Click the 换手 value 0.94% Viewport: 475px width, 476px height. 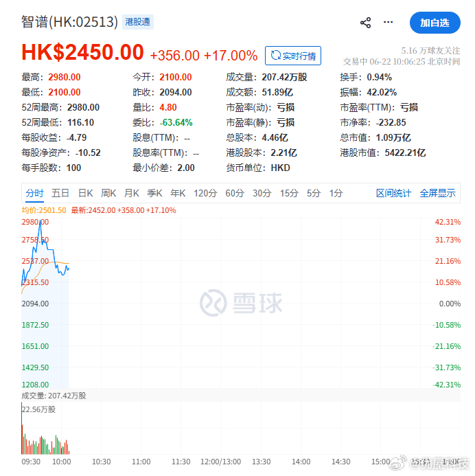[379, 77]
